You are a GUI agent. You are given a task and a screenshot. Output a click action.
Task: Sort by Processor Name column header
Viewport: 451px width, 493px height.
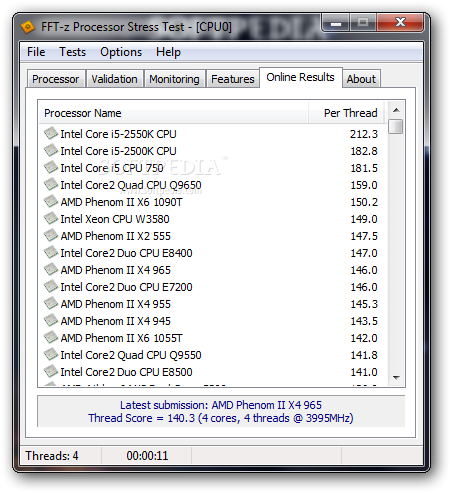point(173,113)
